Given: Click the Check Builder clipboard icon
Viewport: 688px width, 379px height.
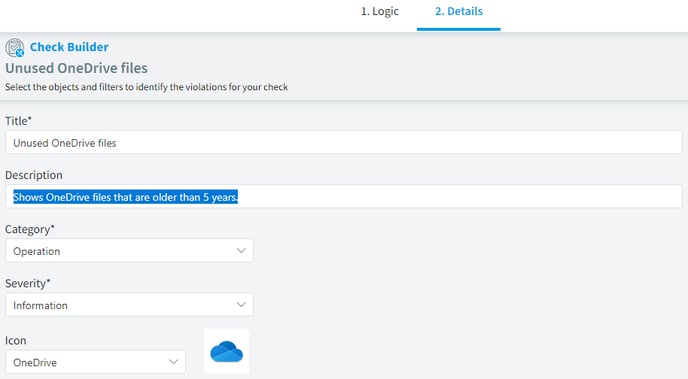Looking at the screenshot, I should [x=14, y=47].
